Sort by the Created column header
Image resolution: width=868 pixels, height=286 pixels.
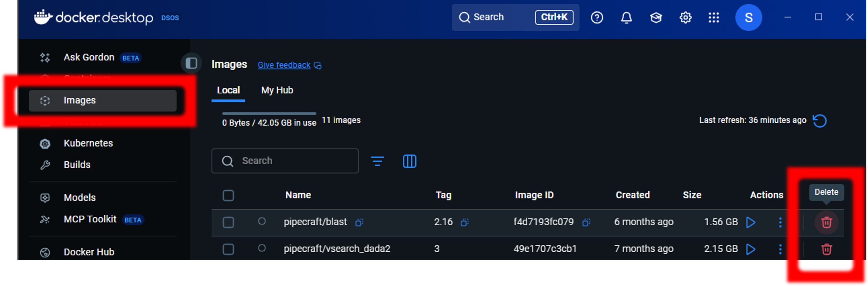tap(633, 195)
